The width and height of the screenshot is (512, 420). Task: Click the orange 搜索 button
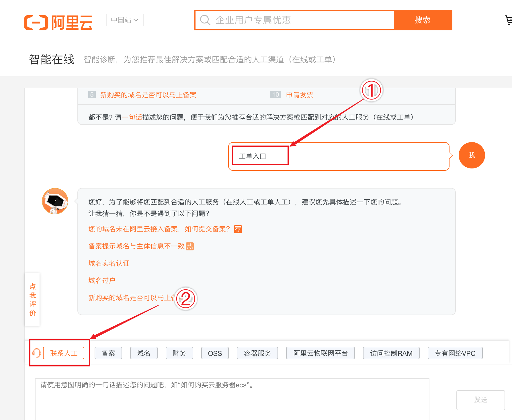tap(423, 20)
